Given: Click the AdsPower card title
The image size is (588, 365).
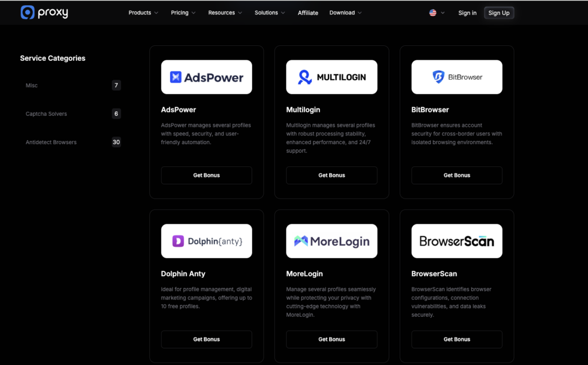Looking at the screenshot, I should [x=179, y=110].
